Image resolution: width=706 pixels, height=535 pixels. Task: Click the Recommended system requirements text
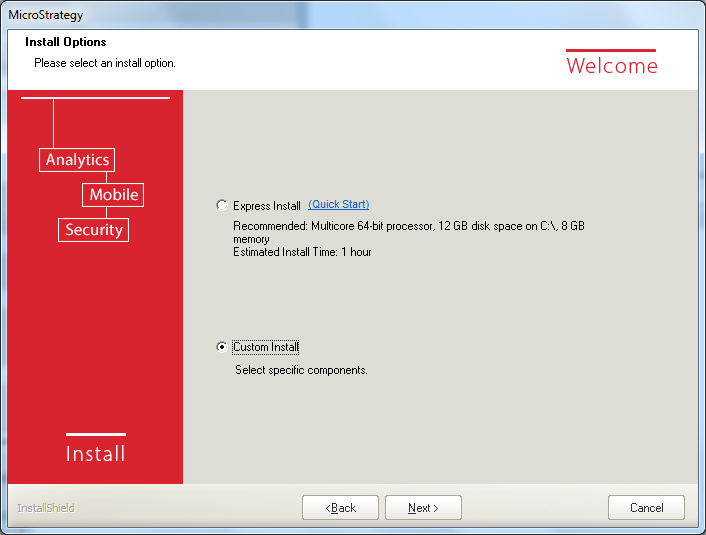408,227
